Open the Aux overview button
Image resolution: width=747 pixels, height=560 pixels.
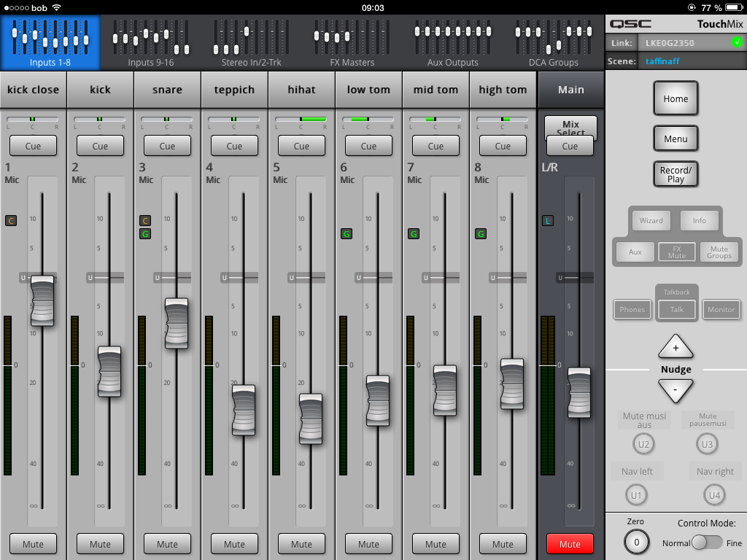click(x=635, y=252)
